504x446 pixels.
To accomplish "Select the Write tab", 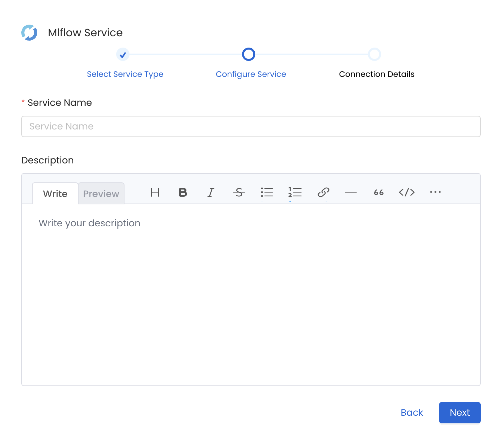I will [x=55, y=193].
